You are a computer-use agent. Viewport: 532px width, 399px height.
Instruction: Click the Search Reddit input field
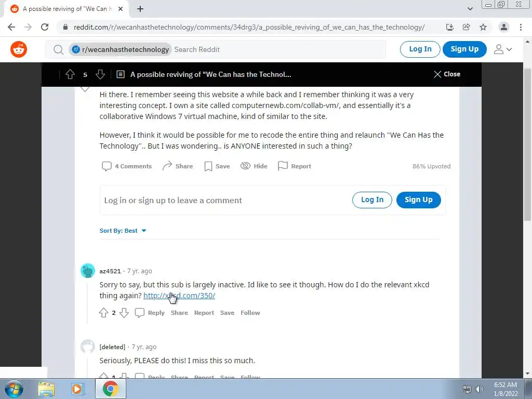point(278,49)
